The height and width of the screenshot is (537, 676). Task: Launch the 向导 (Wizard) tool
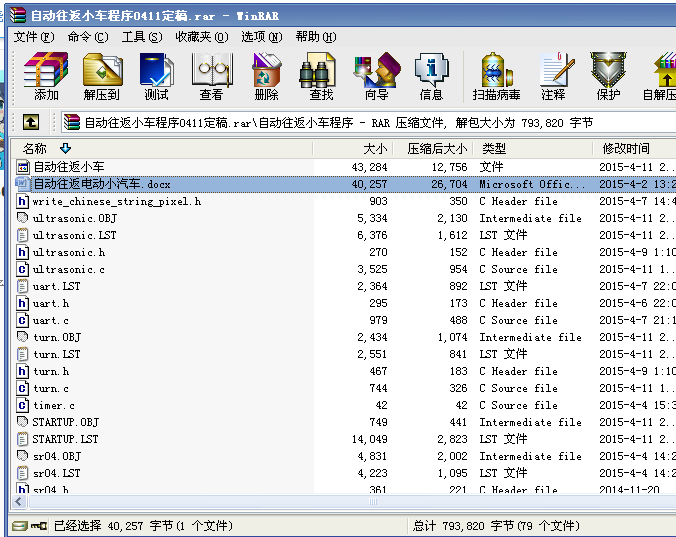(x=377, y=76)
